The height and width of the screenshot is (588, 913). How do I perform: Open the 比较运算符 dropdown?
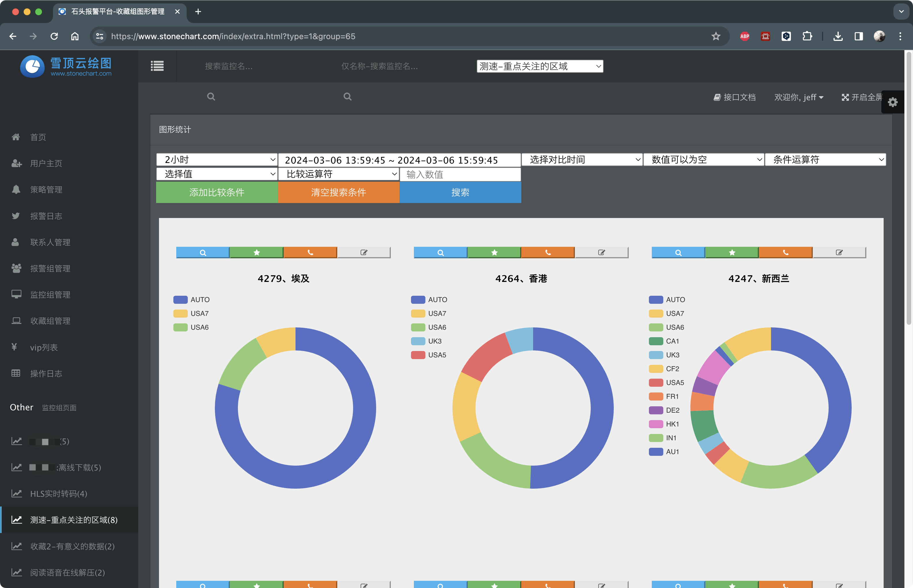338,174
